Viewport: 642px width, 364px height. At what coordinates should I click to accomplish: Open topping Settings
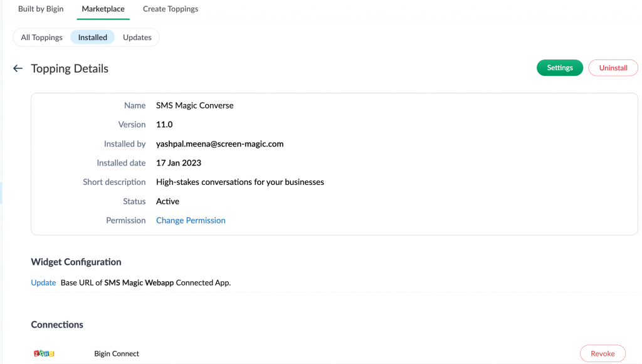click(x=560, y=68)
